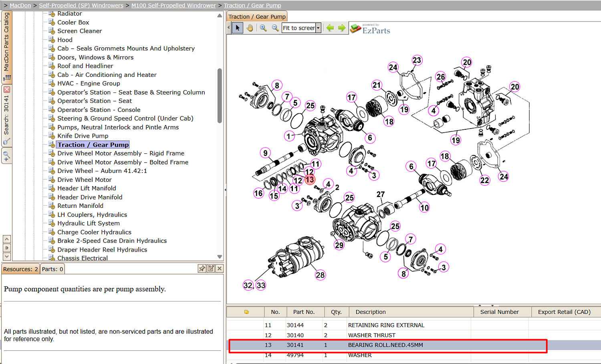Open Hydraulic Lift System tree item
The height and width of the screenshot is (364, 601).
coord(89,223)
